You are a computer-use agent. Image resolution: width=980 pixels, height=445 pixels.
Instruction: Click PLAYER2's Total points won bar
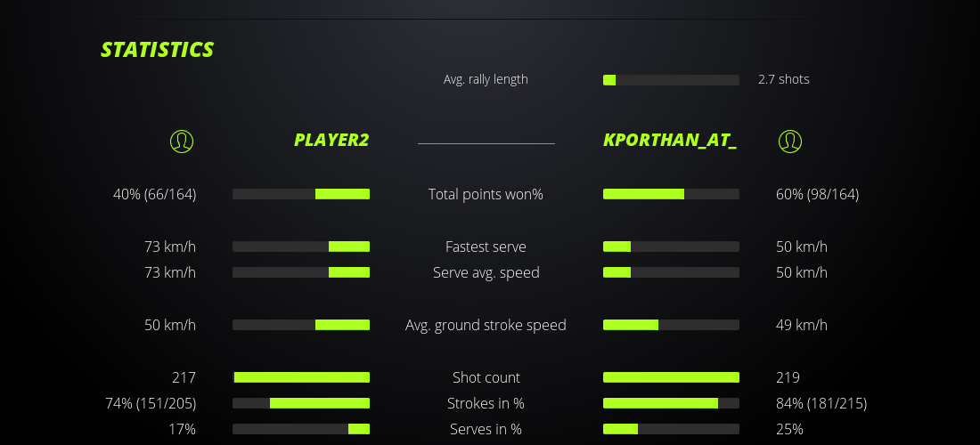(301, 194)
